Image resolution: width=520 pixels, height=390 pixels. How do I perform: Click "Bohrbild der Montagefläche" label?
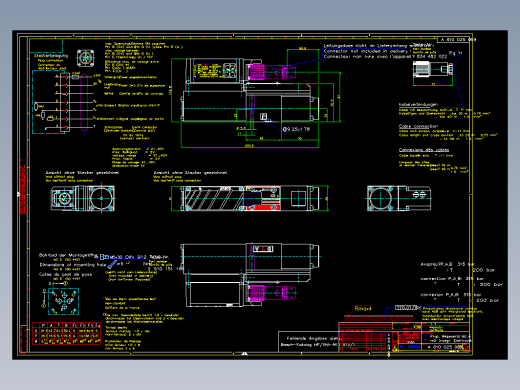click(x=68, y=255)
